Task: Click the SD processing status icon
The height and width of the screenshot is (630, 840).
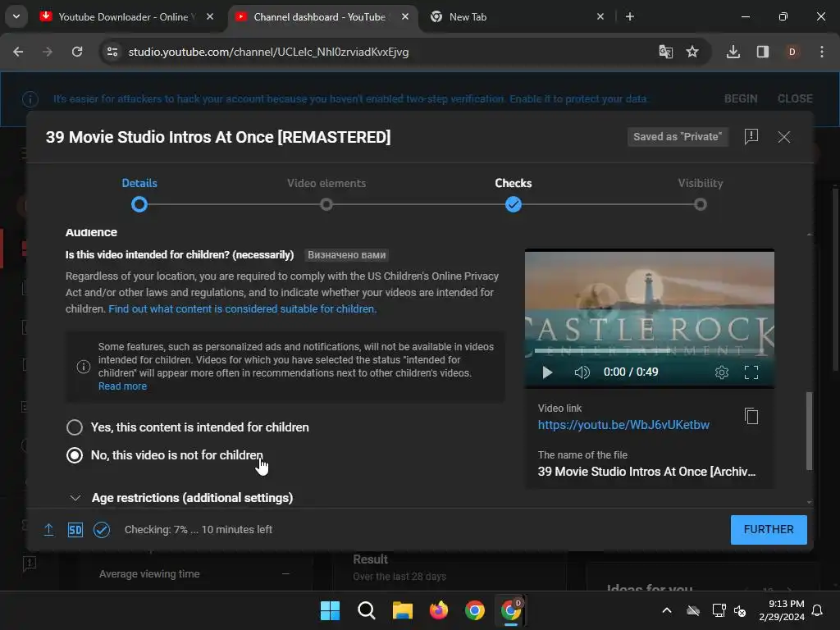Action: click(75, 530)
